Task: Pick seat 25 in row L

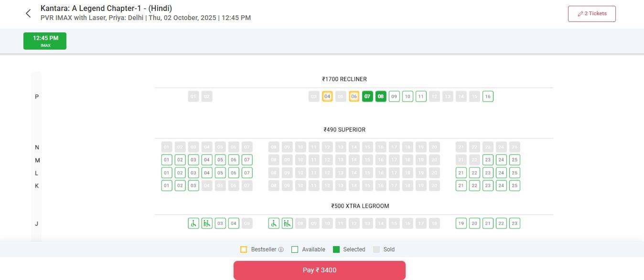Action: 515,173
